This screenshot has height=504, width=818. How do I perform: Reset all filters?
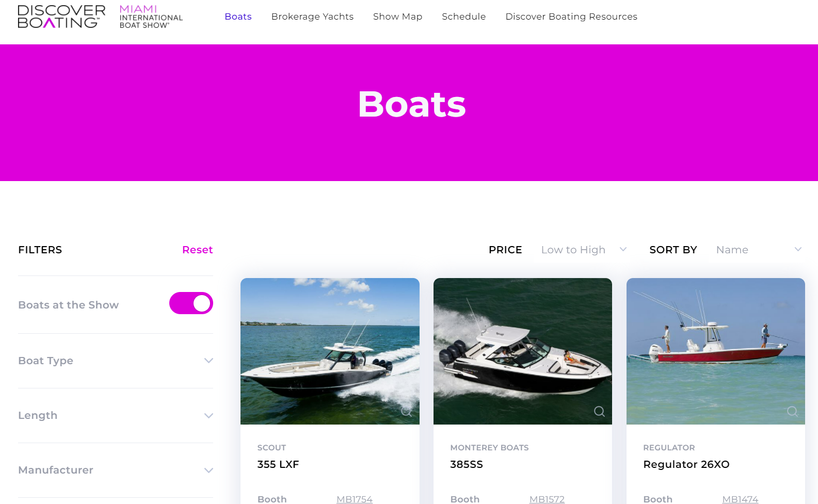tap(197, 250)
